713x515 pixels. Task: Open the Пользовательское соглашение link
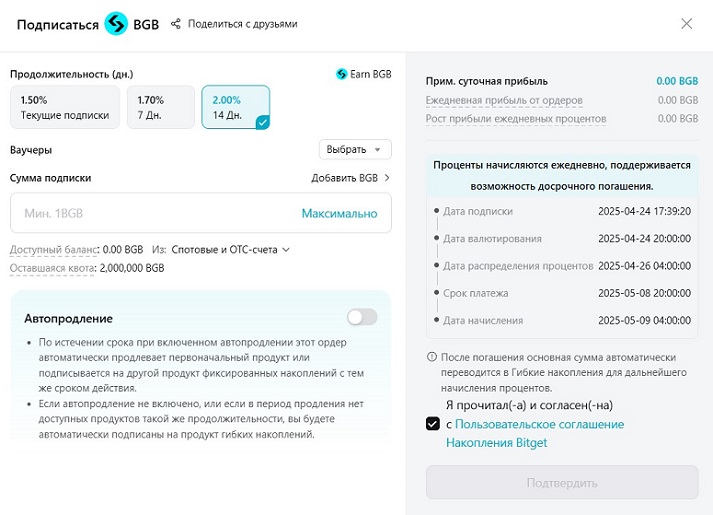click(x=539, y=425)
